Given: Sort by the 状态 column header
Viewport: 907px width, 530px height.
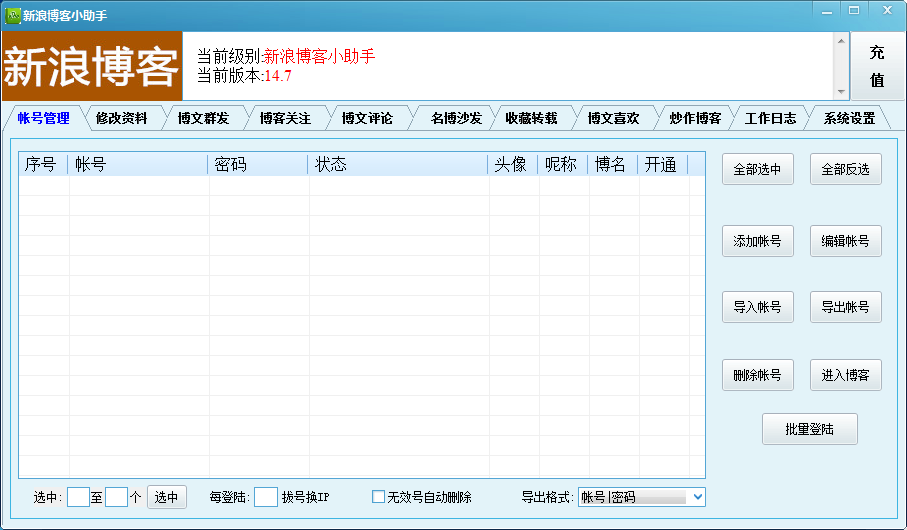Looking at the screenshot, I should (398, 165).
